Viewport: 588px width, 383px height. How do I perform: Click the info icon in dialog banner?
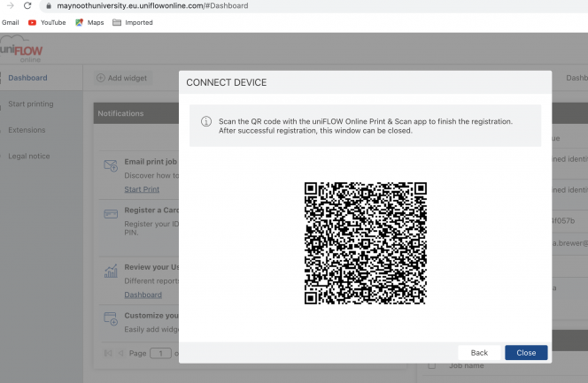click(x=205, y=121)
